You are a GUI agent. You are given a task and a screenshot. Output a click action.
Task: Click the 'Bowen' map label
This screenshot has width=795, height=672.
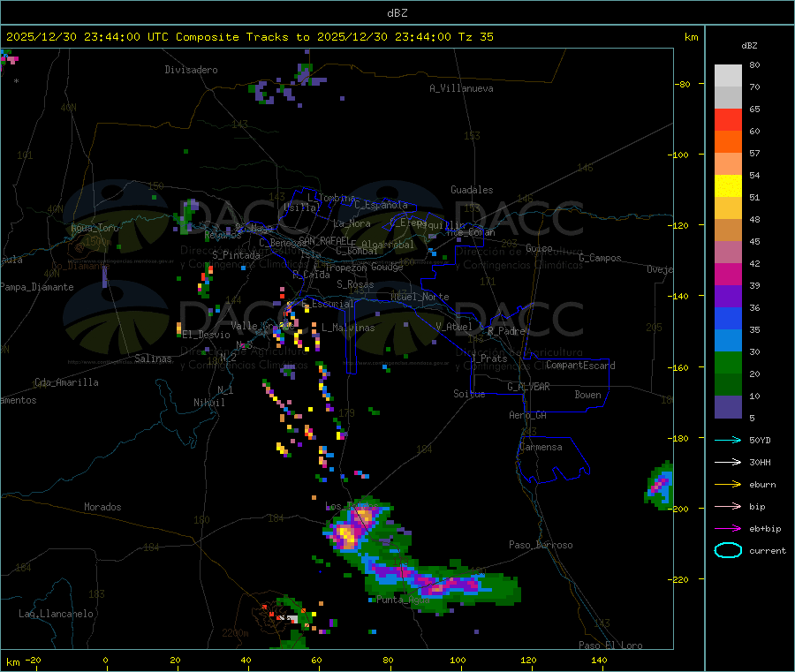pos(587,395)
